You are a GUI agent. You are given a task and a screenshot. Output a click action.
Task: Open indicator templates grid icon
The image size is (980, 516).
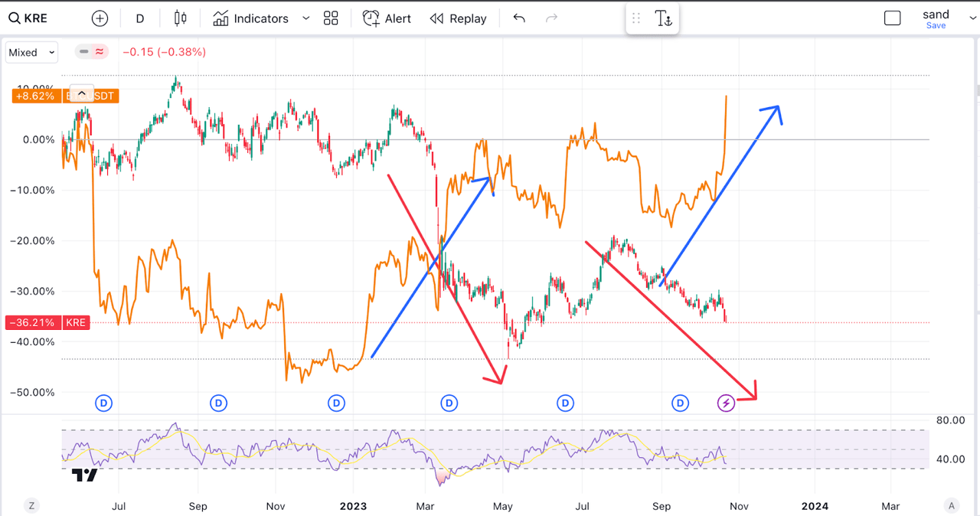(331, 18)
